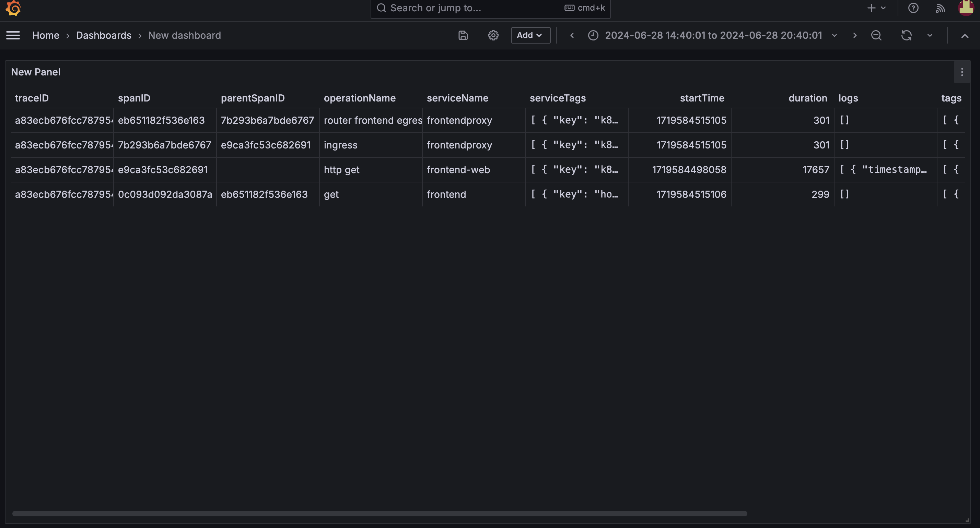The height and width of the screenshot is (528, 980).
Task: Sort by parentSpanID column header
Action: (253, 98)
